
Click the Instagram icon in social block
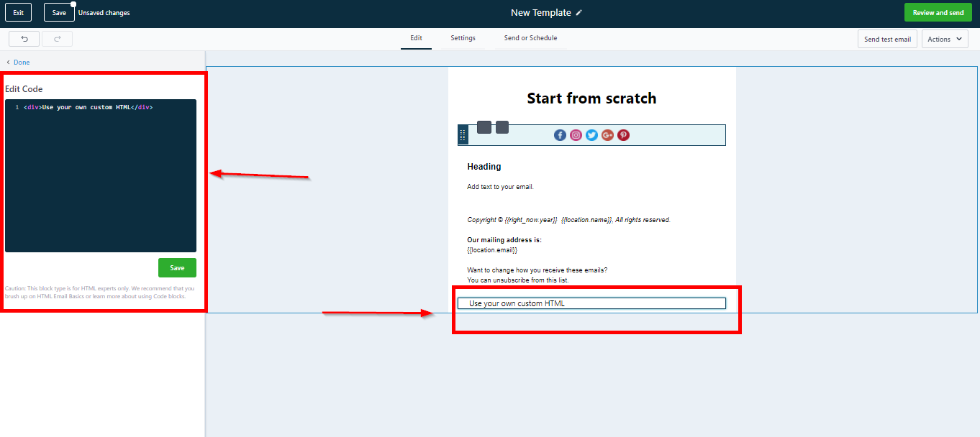[x=576, y=135]
